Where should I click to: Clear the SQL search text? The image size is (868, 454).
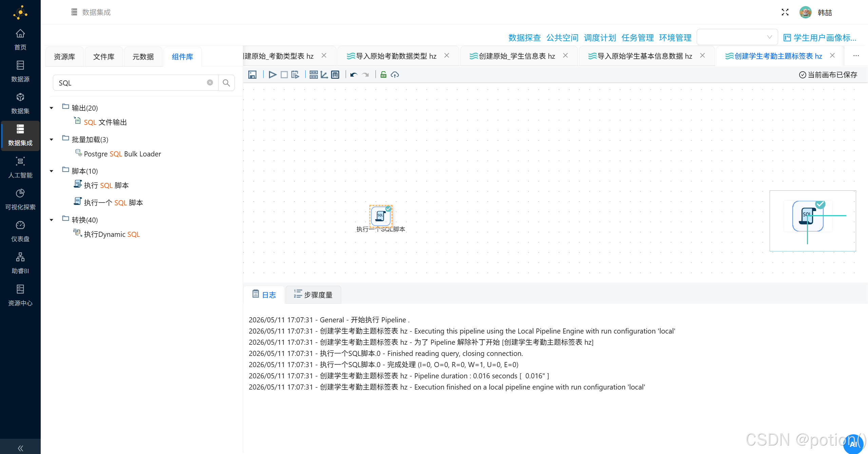coord(210,82)
